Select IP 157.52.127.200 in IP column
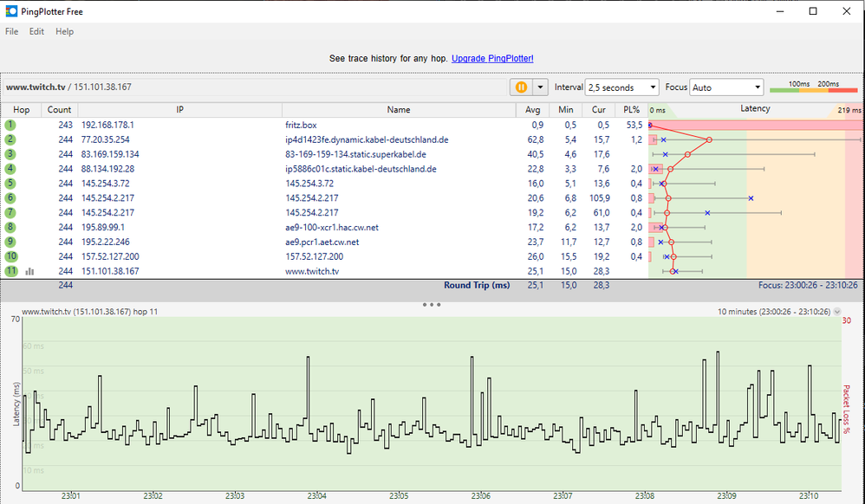 (110, 256)
